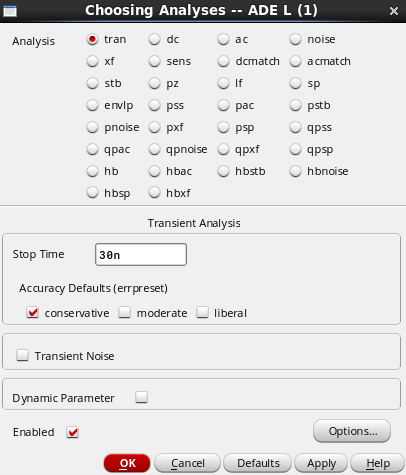406x475 pixels.
Task: Select the stb stability analysis
Action: coord(92,83)
